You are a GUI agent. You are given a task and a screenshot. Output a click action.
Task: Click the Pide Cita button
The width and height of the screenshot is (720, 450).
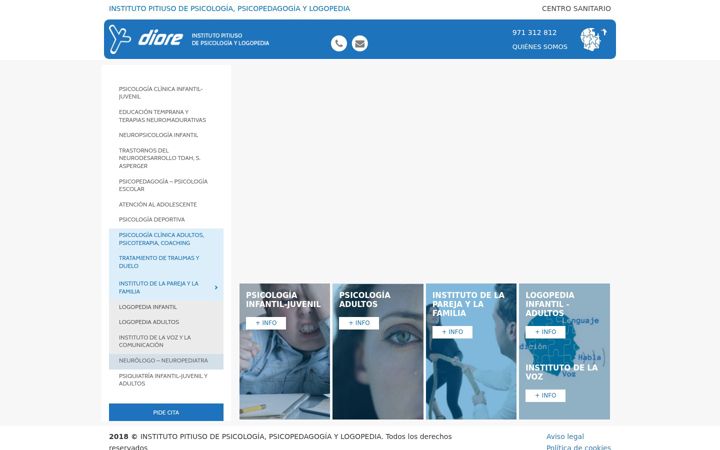point(166,412)
